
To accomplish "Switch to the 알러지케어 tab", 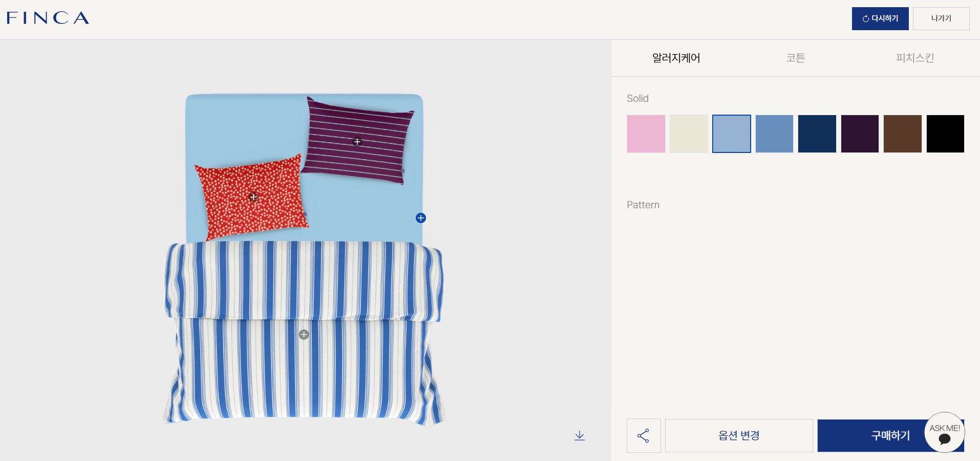I will (676, 58).
